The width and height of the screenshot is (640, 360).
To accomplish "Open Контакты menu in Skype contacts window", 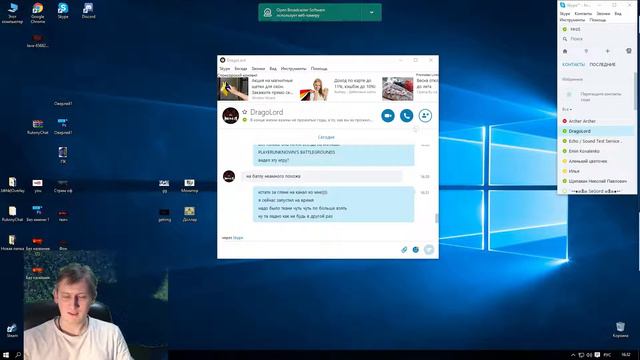I will pos(583,13).
